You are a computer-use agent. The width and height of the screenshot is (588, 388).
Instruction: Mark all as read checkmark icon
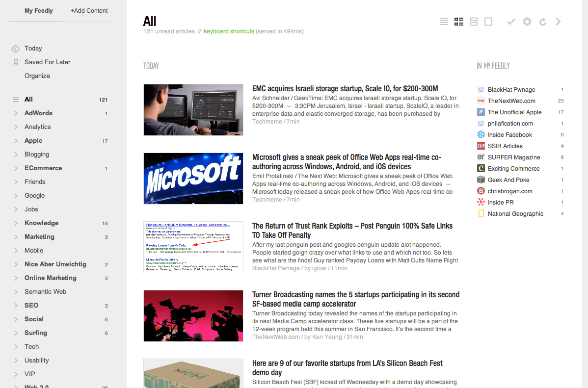click(511, 22)
